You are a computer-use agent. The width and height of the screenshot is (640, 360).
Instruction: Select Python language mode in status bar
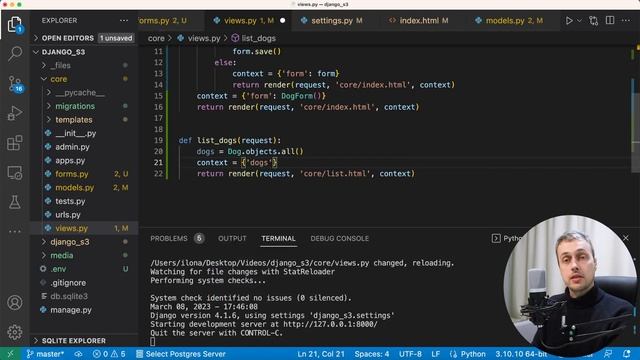468,354
